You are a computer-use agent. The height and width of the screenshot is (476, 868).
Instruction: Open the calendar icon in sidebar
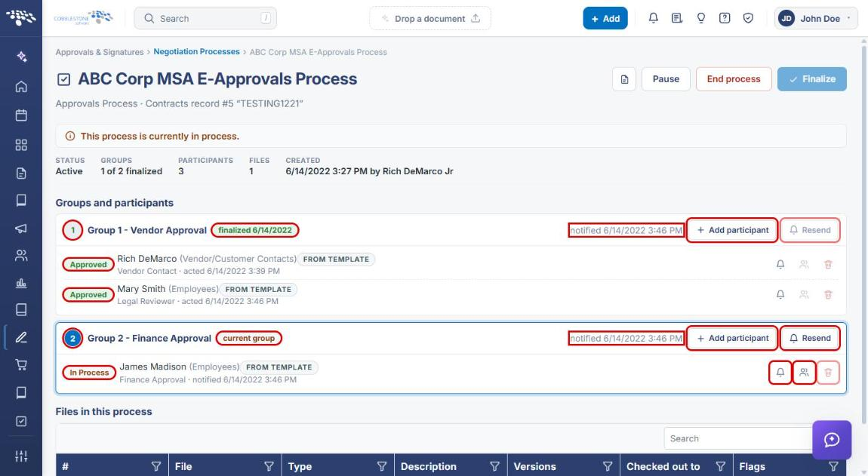[x=21, y=115]
